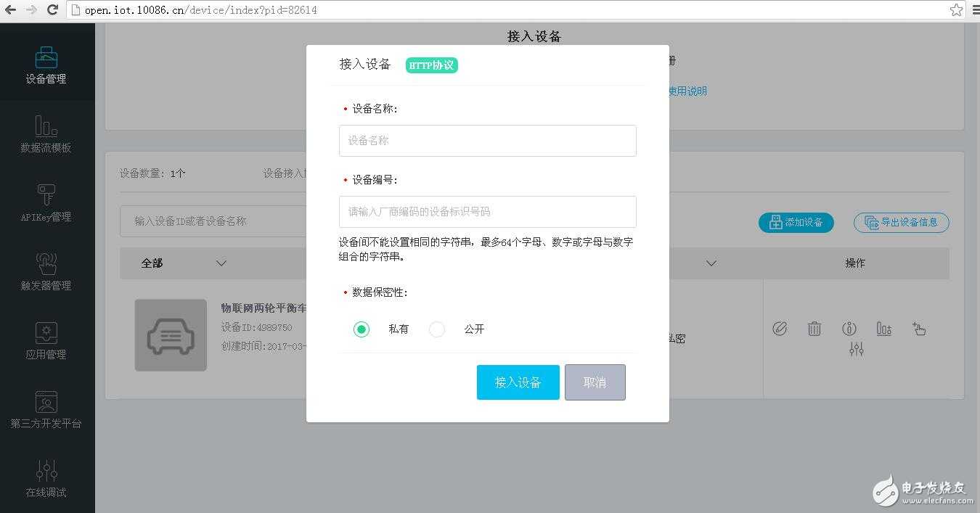Click the 设备数量: 1个 text

(152, 173)
